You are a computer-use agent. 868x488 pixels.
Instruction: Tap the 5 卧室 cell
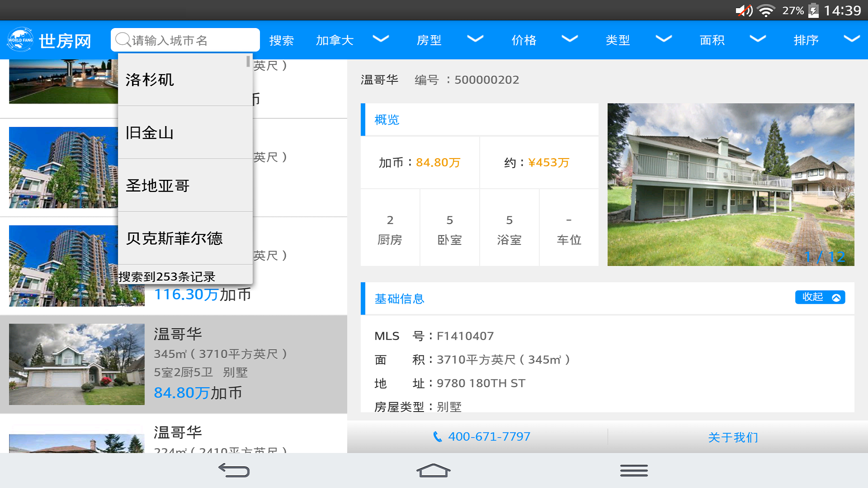tap(450, 228)
